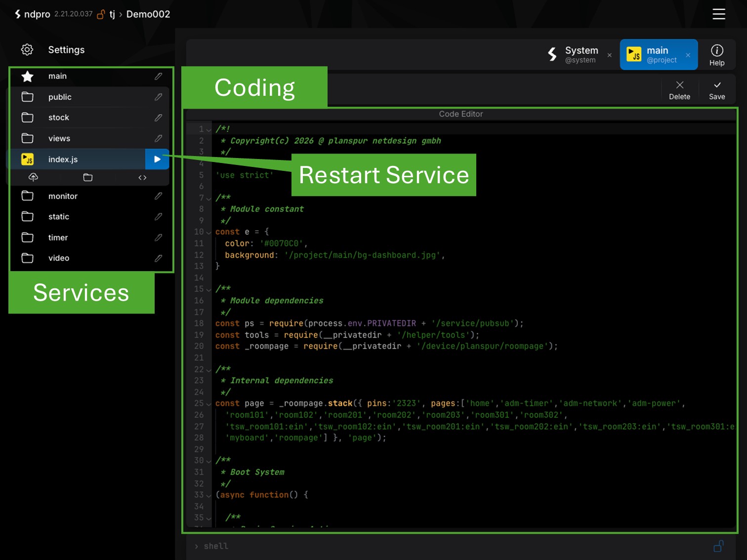The image size is (747, 560).
Task: Fold the Boot System comment at line 30
Action: click(x=209, y=461)
